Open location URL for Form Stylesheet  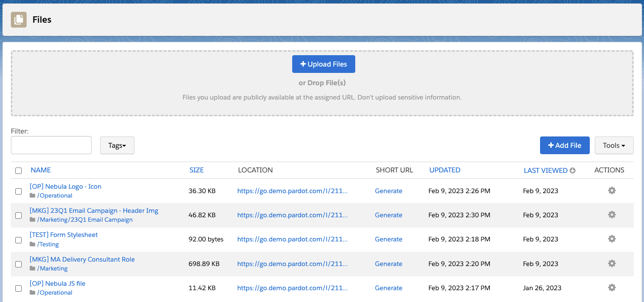(x=292, y=239)
